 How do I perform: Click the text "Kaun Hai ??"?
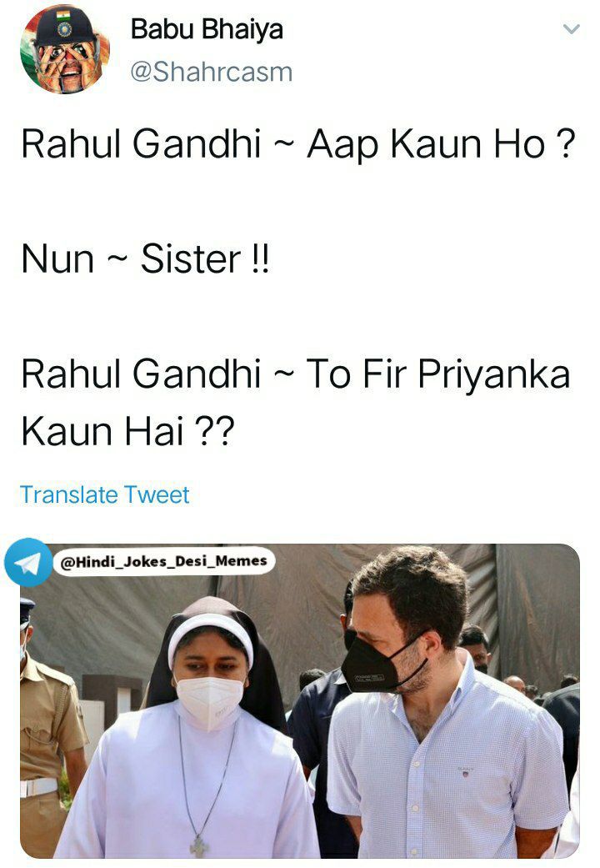127,431
